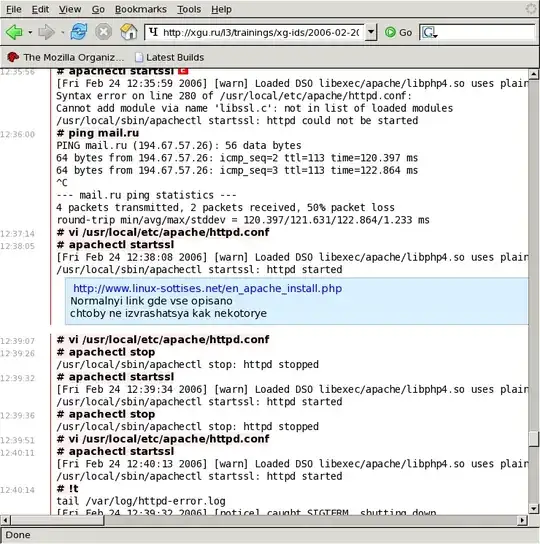Click the vertical scrollbar down arrow
The image size is (540, 544).
pyautogui.click(x=534, y=509)
